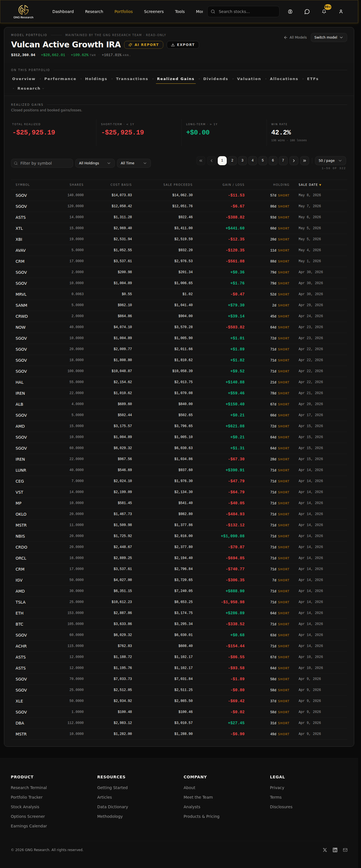
Task: Open the Portfolio Tracker footer link
Action: tap(27, 797)
